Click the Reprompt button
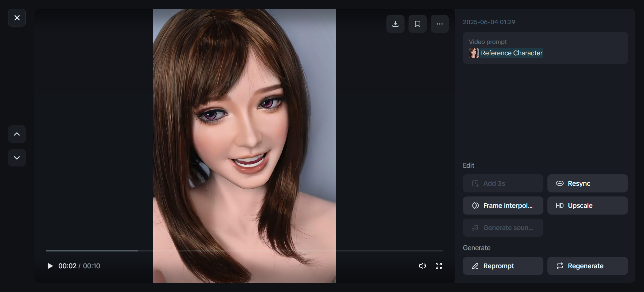The image size is (644, 292). (503, 266)
